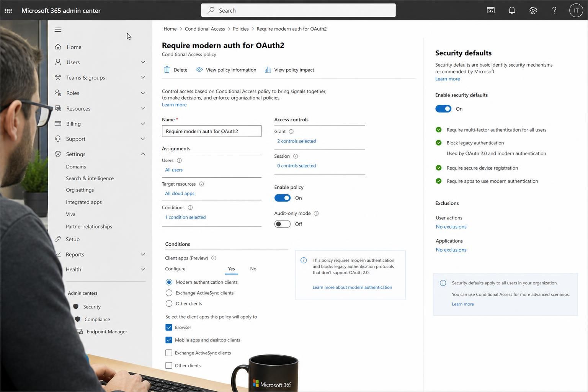Click the Resources icon in sidebar
Image resolution: width=588 pixels, height=392 pixels.
tap(58, 108)
